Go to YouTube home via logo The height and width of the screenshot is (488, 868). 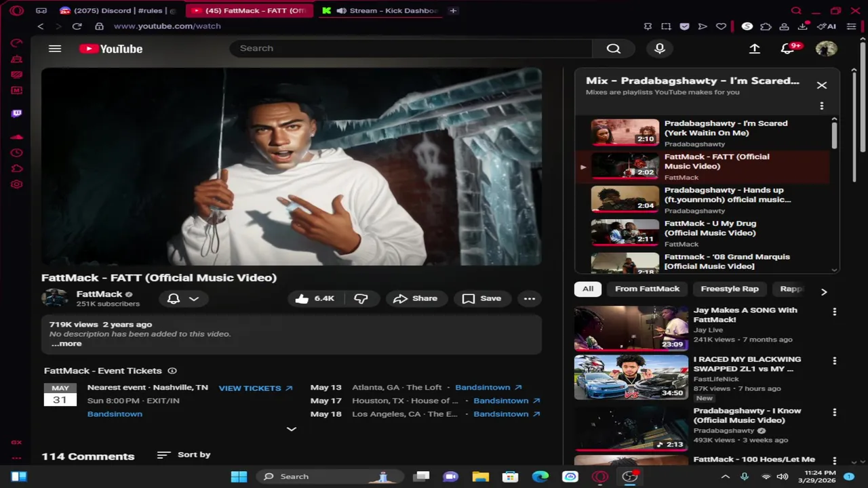click(x=111, y=48)
